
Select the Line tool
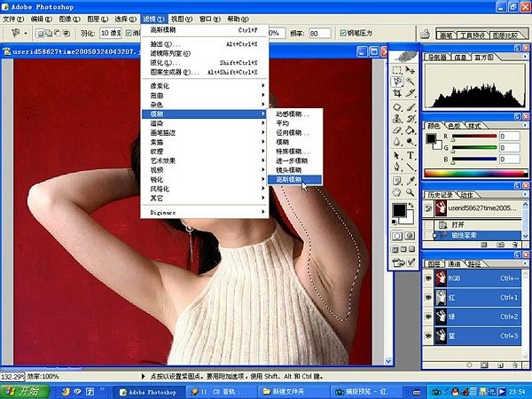[x=411, y=167]
